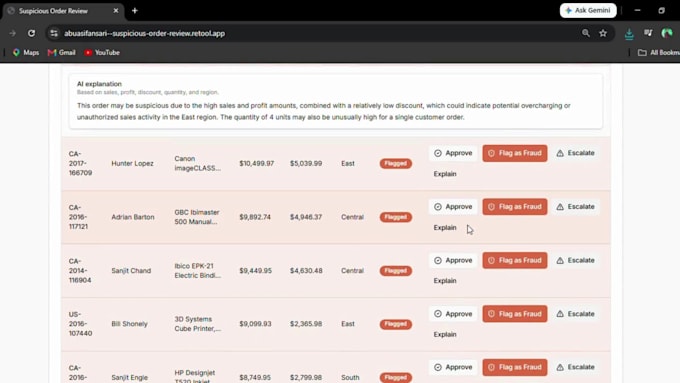Viewport: 680px width, 383px height.
Task: Flag Adrian Barton's order as fraud
Action: 515,207
